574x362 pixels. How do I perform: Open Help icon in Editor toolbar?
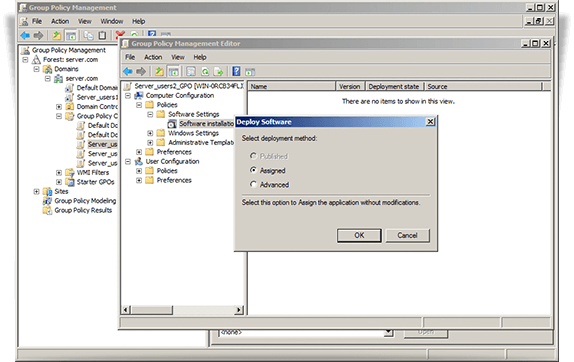point(236,71)
